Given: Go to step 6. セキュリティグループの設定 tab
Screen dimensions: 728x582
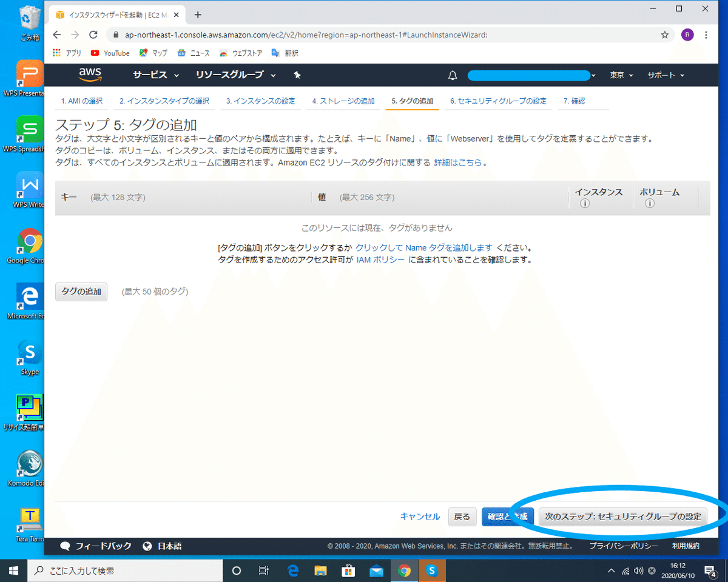Looking at the screenshot, I should (499, 101).
